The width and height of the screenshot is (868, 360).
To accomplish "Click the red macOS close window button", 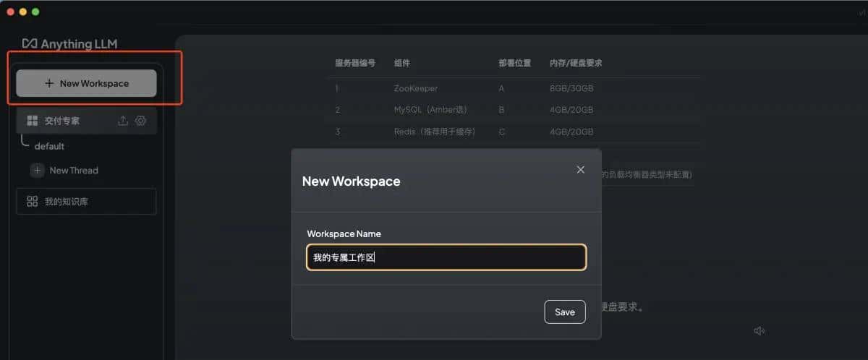I will click(11, 12).
